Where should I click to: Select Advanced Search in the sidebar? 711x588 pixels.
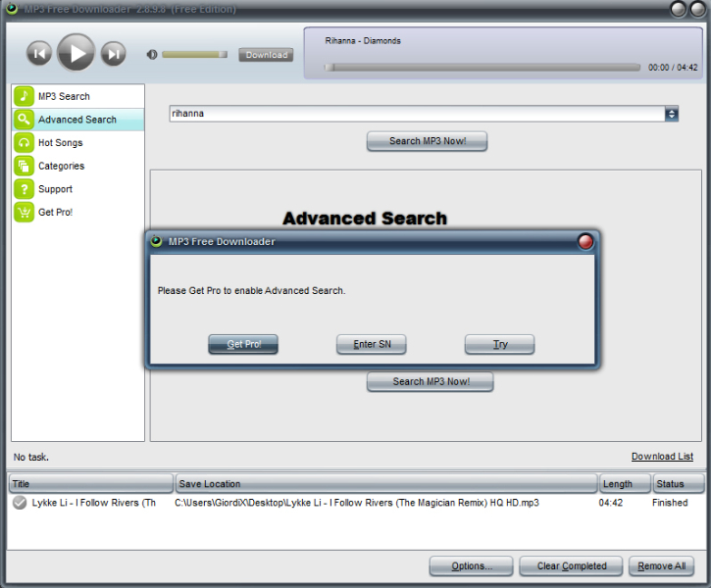point(76,120)
